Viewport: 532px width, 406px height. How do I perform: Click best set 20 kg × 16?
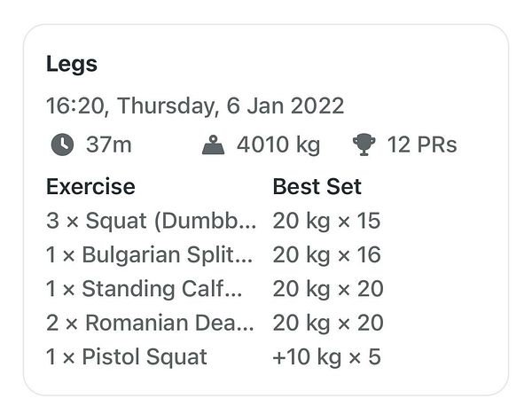tap(326, 254)
